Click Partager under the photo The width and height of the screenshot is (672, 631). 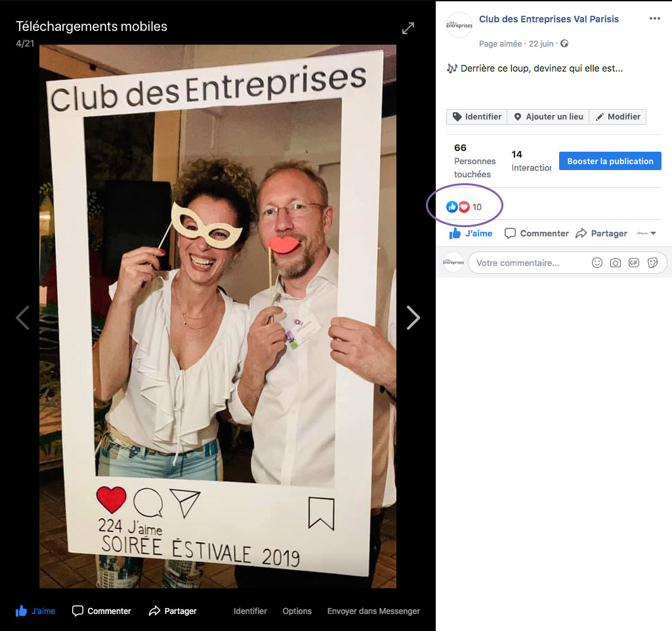click(x=173, y=611)
